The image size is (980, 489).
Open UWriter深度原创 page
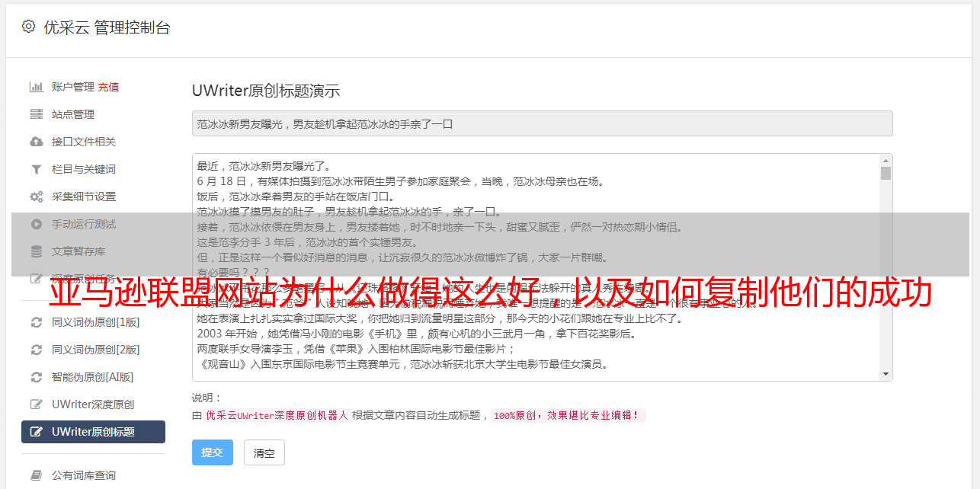[93, 404]
